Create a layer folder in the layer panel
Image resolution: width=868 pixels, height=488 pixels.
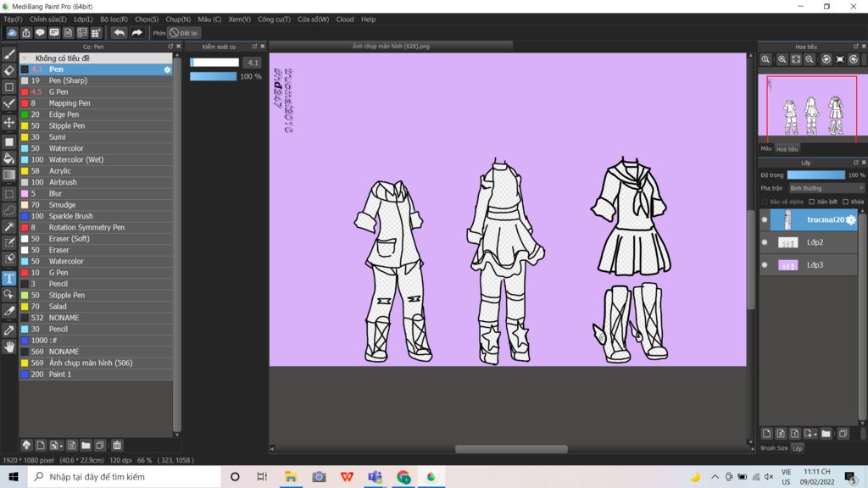click(x=826, y=434)
